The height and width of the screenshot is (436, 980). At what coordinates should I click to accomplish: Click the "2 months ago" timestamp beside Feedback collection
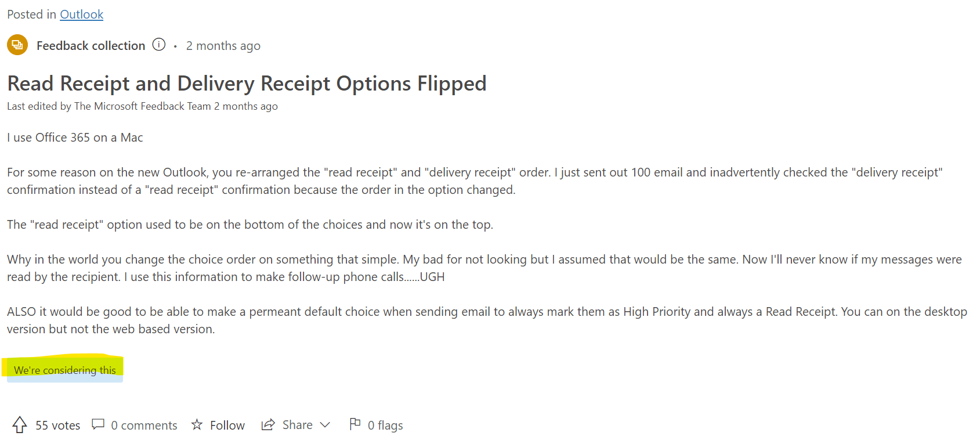click(x=223, y=46)
